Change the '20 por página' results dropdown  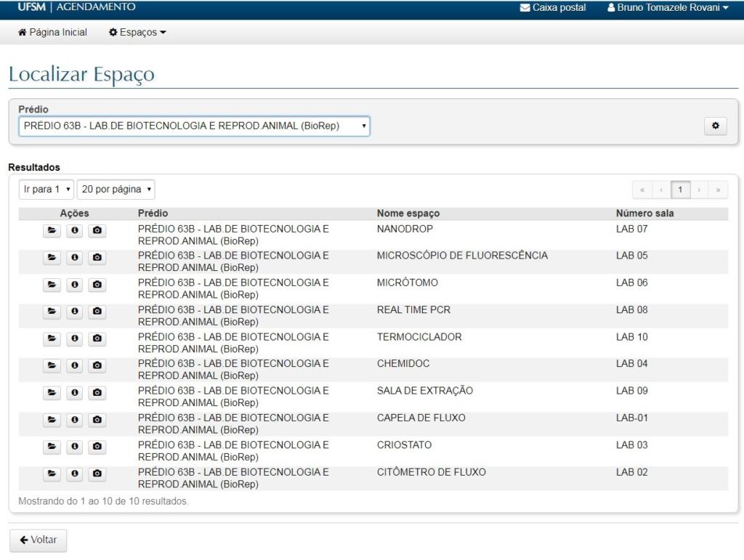(116, 190)
